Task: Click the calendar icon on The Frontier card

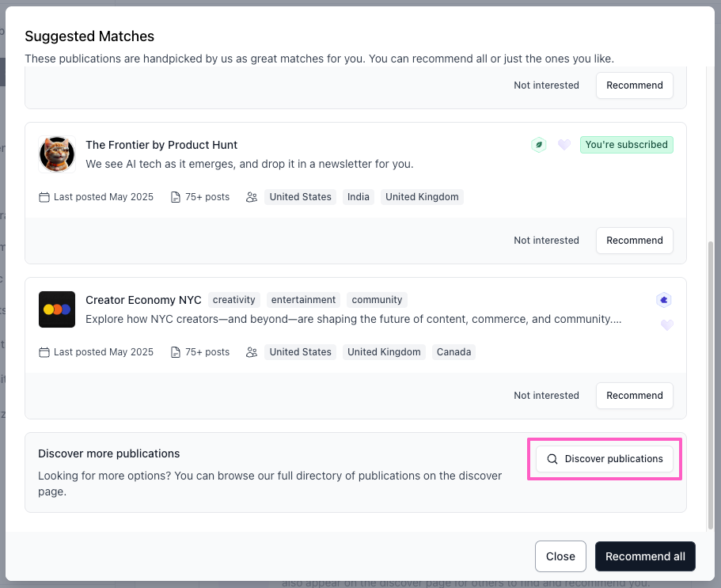Action: (44, 197)
